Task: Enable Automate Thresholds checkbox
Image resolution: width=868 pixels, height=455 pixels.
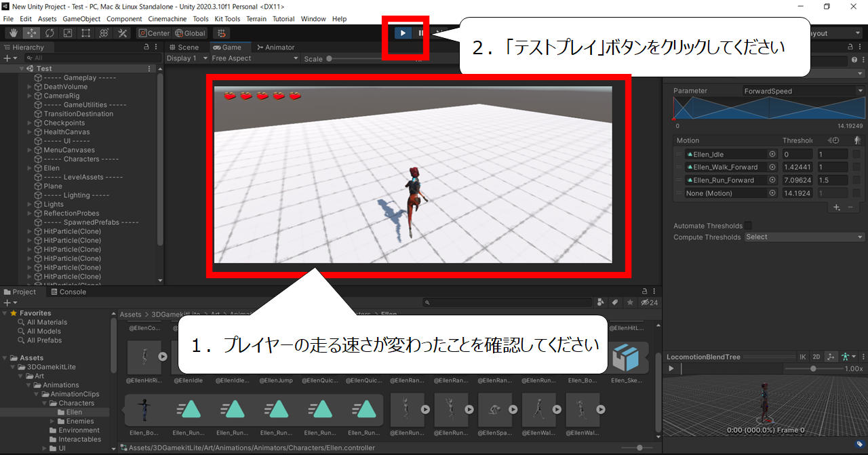Action: click(748, 226)
